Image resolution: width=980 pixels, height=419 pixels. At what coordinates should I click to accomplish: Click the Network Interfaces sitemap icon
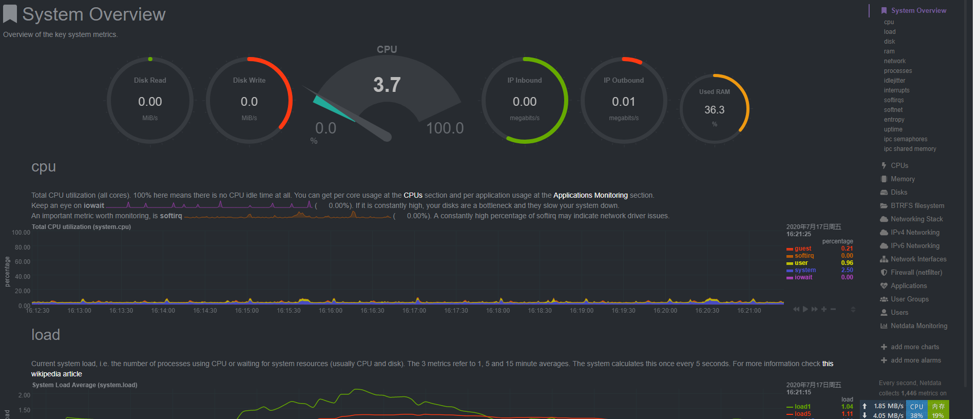(x=883, y=259)
